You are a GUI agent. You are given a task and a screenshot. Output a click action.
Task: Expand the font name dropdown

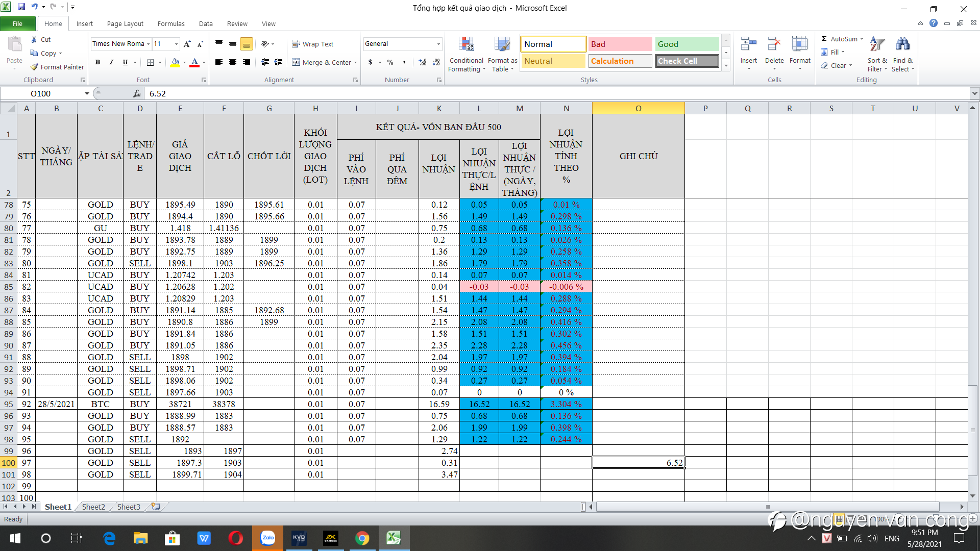pos(148,44)
